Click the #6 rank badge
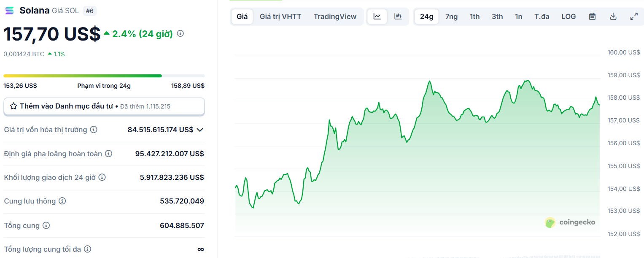This screenshot has height=258, width=644. point(90,11)
